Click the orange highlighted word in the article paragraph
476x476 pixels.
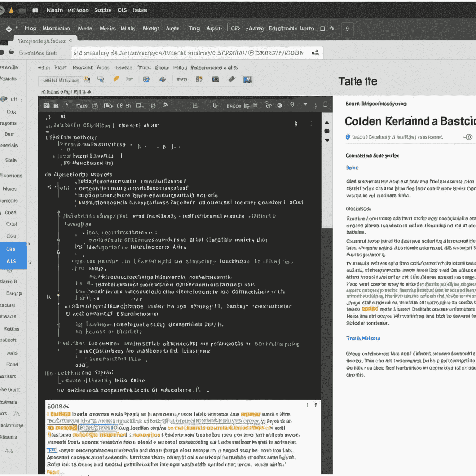pos(370,309)
